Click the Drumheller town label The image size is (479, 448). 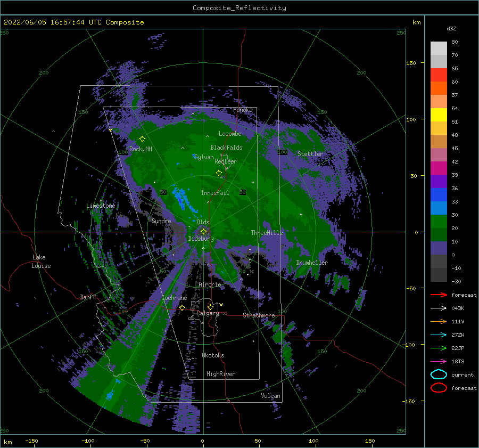click(312, 263)
